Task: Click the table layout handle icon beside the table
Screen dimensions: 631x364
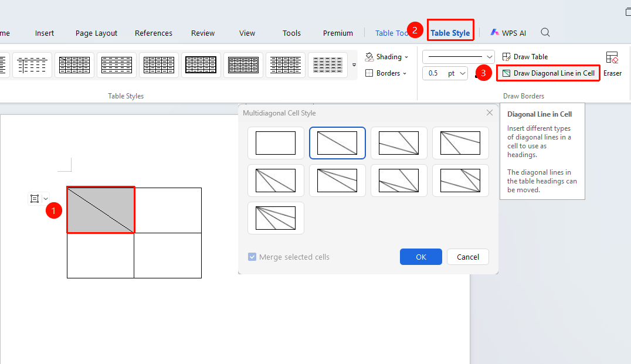Action: [x=35, y=199]
